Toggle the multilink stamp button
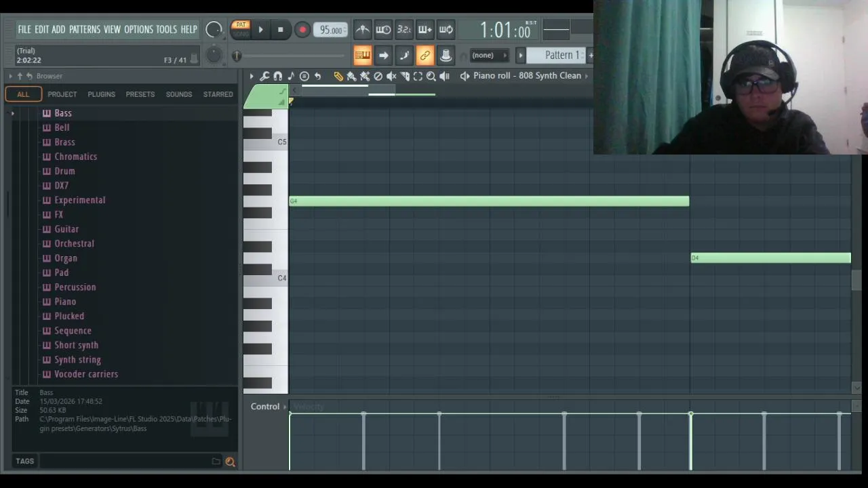 (x=446, y=55)
